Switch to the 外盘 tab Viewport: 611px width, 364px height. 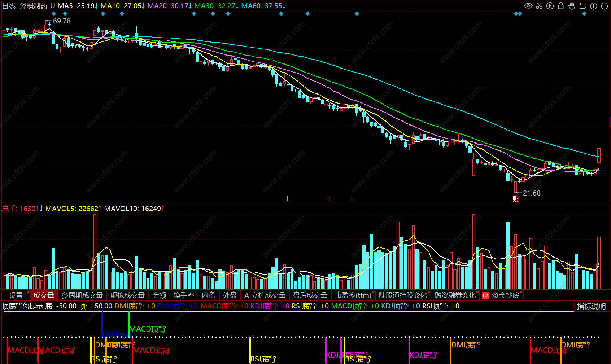[230, 295]
